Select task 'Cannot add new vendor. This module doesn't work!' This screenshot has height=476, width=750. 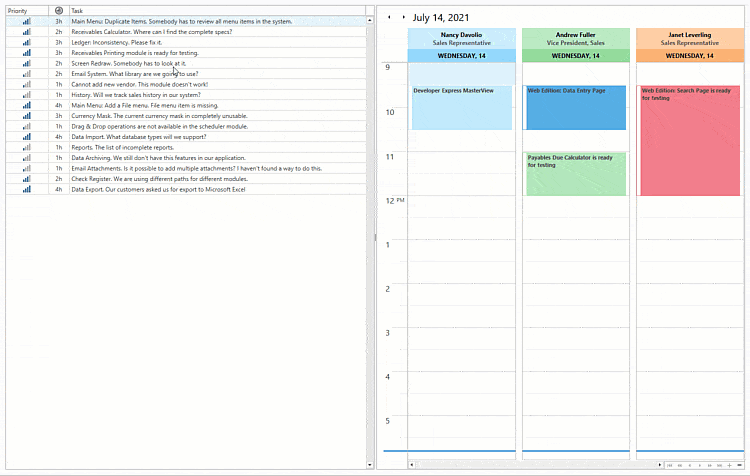tap(140, 85)
